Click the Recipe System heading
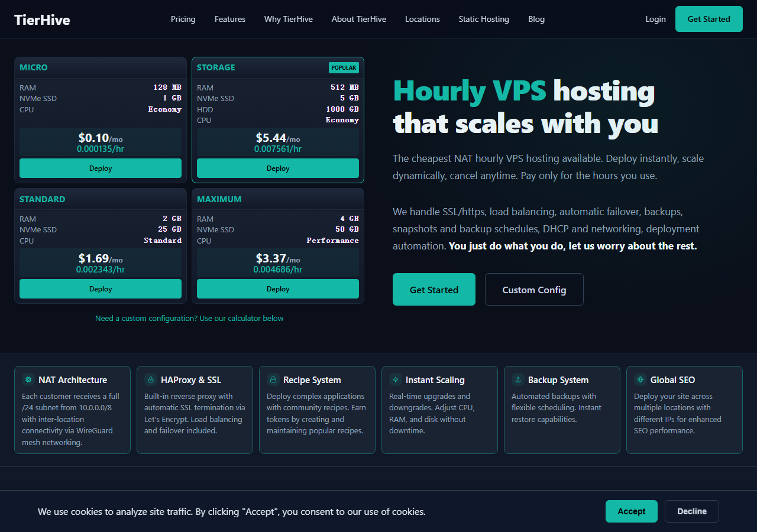757x532 pixels. [312, 379]
